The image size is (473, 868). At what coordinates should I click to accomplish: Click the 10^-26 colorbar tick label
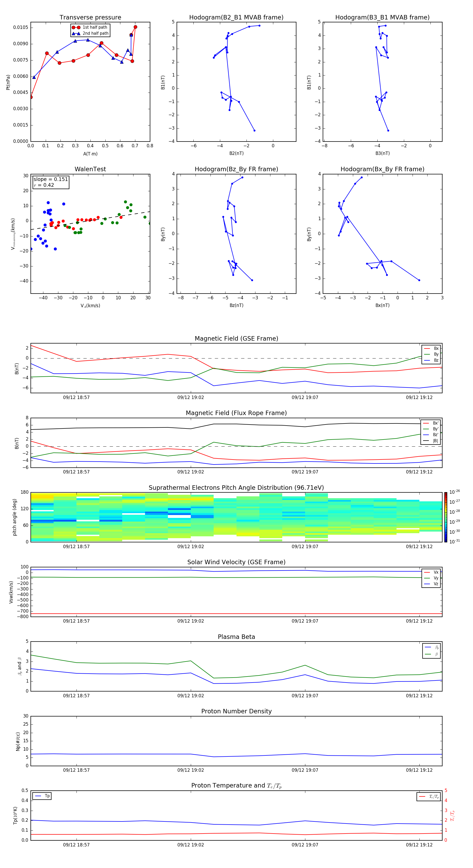pyautogui.click(x=455, y=492)
